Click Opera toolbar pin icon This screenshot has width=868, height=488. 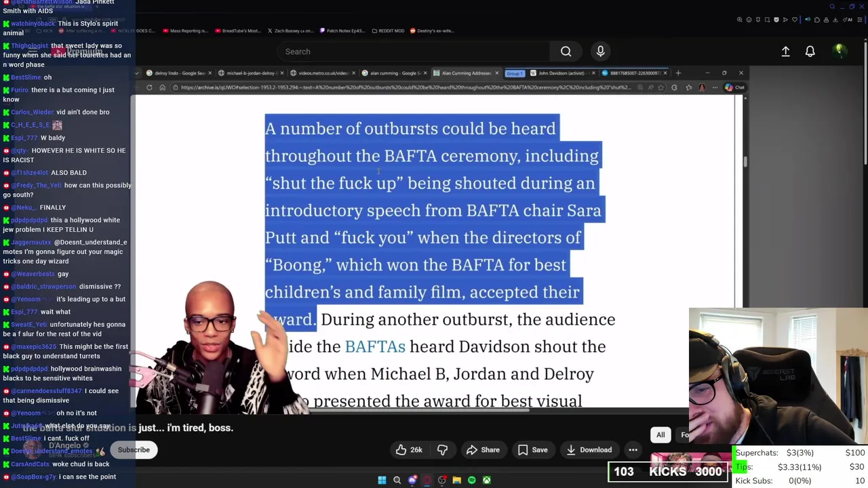[758, 20]
